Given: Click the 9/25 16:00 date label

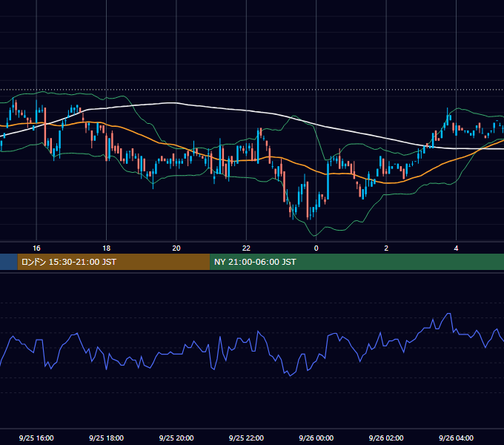Looking at the screenshot, I should point(36,438).
